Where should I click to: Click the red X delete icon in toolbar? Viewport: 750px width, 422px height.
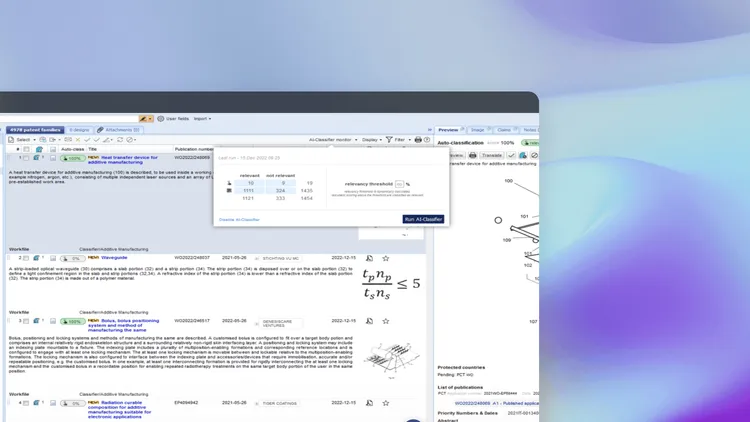77,140
